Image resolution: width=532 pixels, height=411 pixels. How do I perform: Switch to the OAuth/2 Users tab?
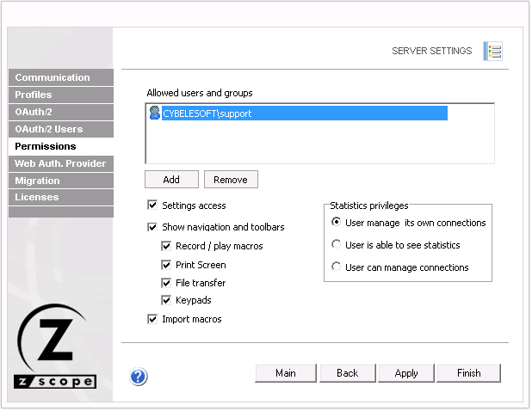60,129
